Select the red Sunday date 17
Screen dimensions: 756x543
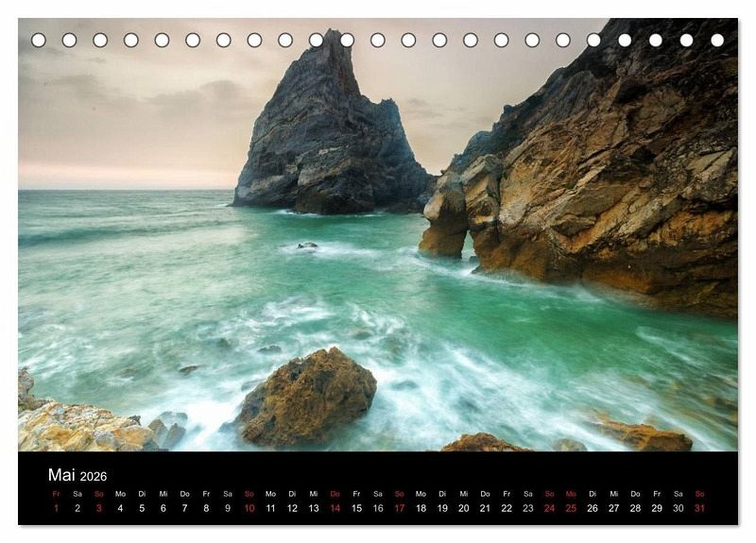pyautogui.click(x=399, y=508)
